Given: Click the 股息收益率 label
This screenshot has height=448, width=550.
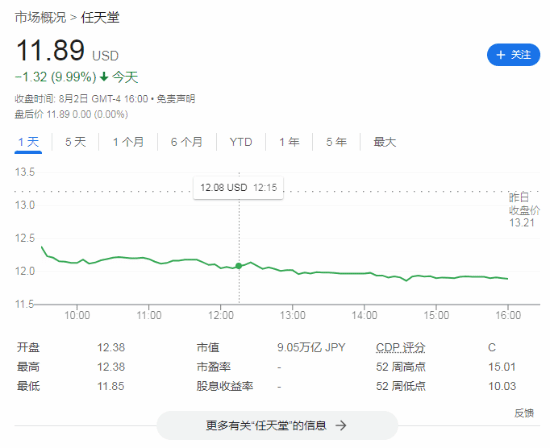Looking at the screenshot, I should [224, 386].
